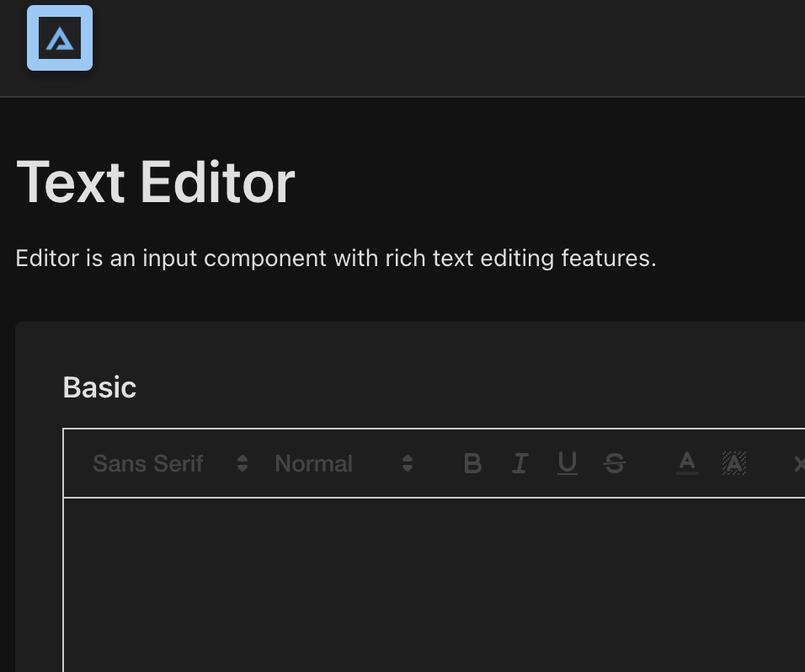This screenshot has width=805, height=672.
Task: Open the Normal text size dropdown
Action: pos(313,463)
